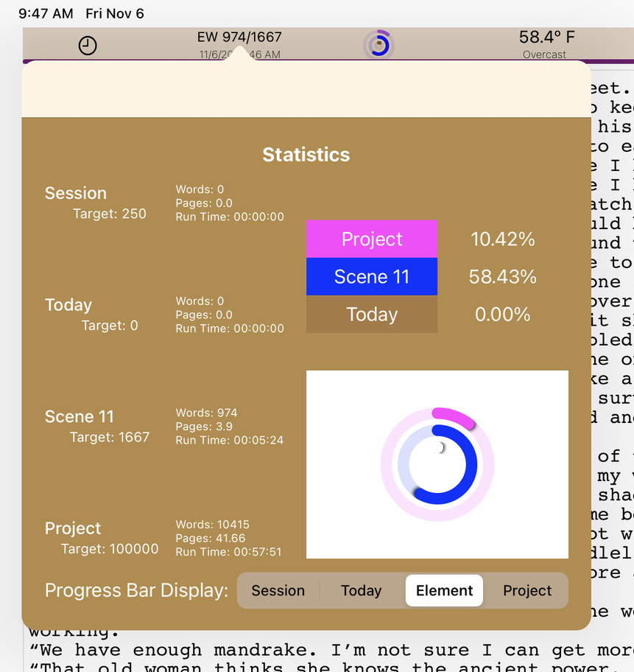Set progress bar display to Project
Screen dimensions: 634x672
click(x=527, y=591)
